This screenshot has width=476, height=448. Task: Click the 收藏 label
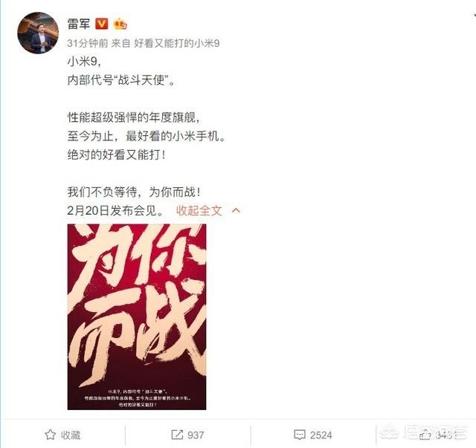coord(71,435)
